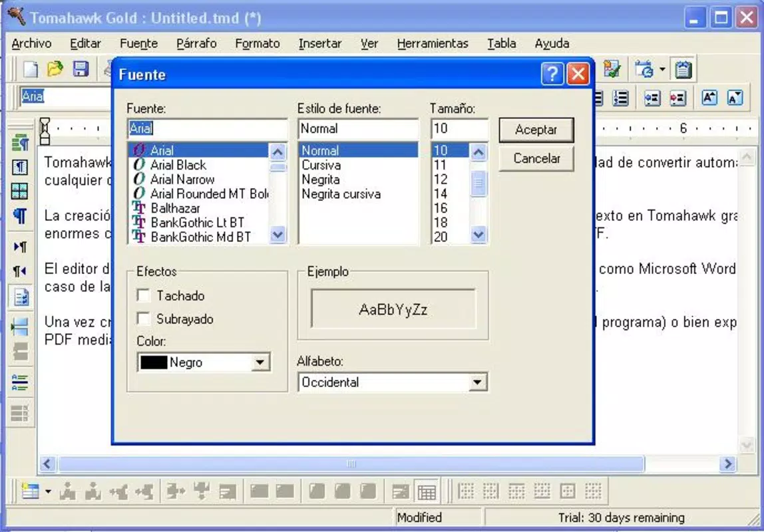Click the New document icon
The height and width of the screenshot is (532, 764).
click(30, 70)
